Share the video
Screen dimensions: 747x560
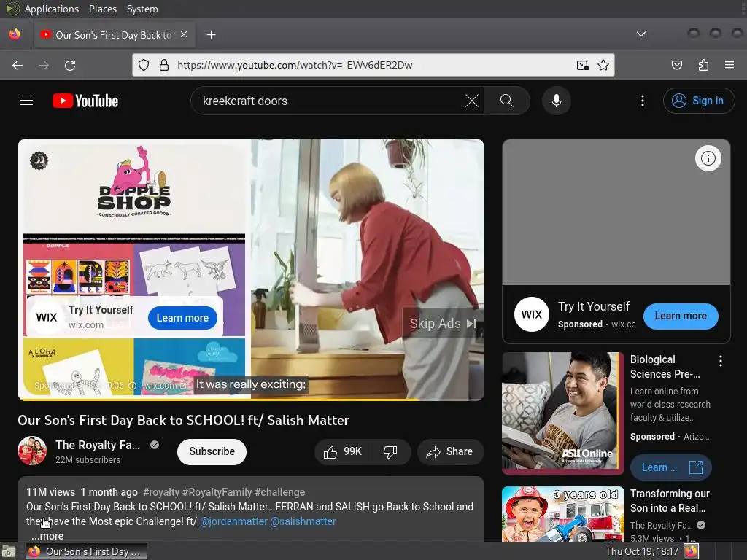pos(450,451)
